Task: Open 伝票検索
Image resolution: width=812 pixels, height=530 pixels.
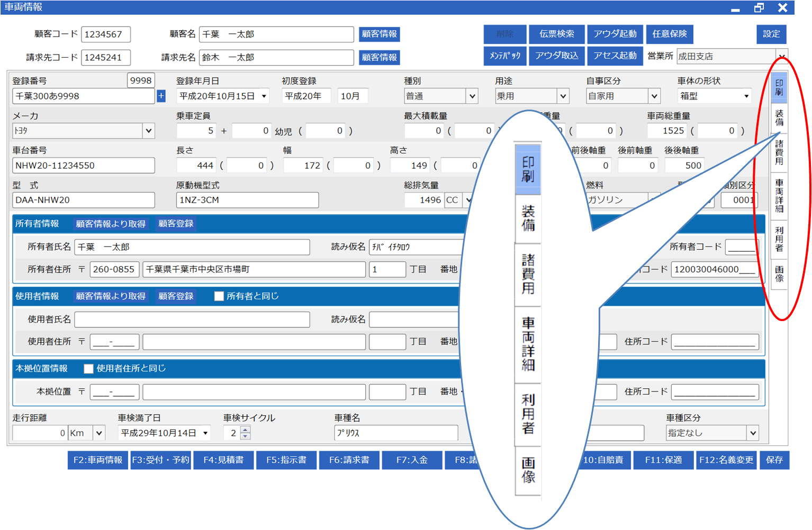Action: point(557,34)
